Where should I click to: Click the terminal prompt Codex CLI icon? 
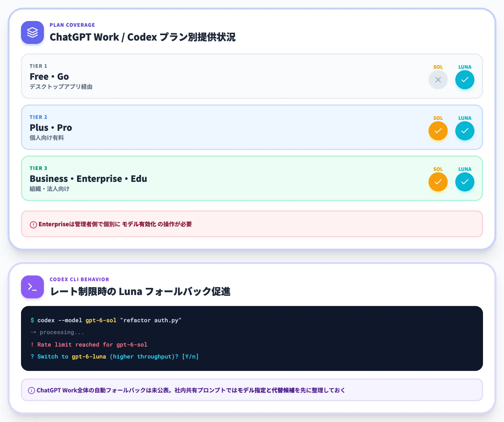click(32, 287)
